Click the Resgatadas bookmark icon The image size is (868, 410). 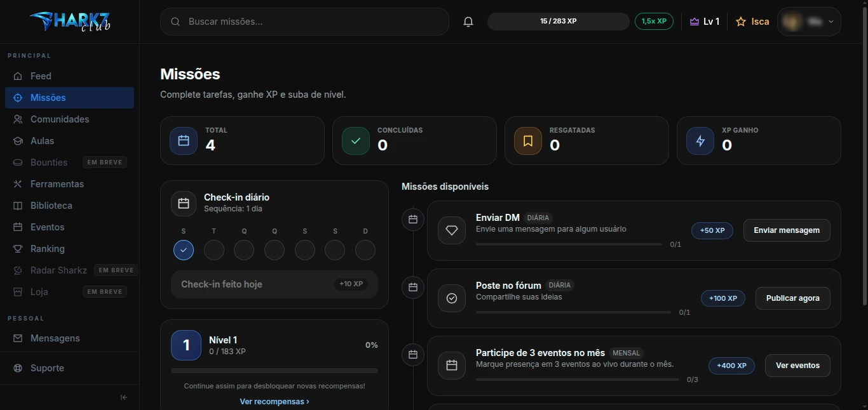tap(528, 141)
